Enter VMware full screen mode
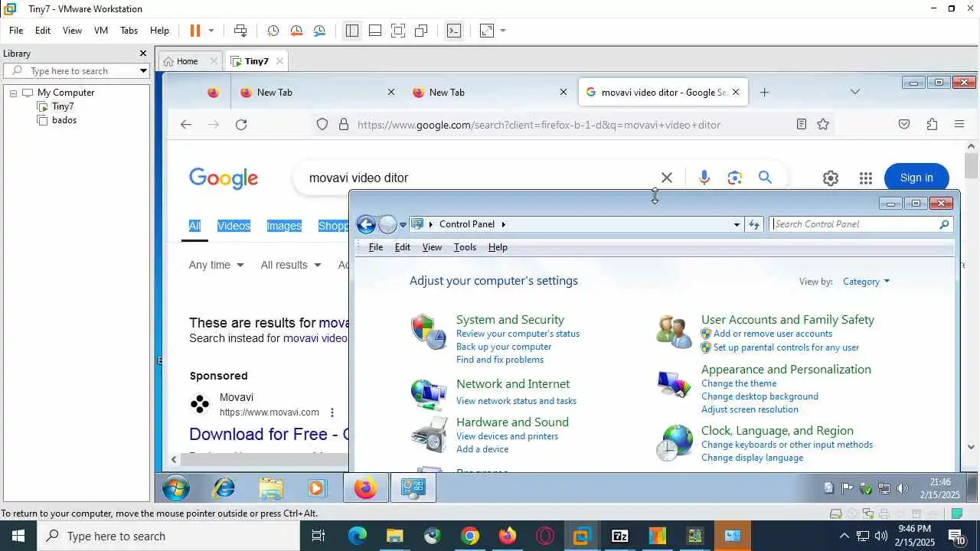This screenshot has width=980, height=551. pyautogui.click(x=398, y=31)
